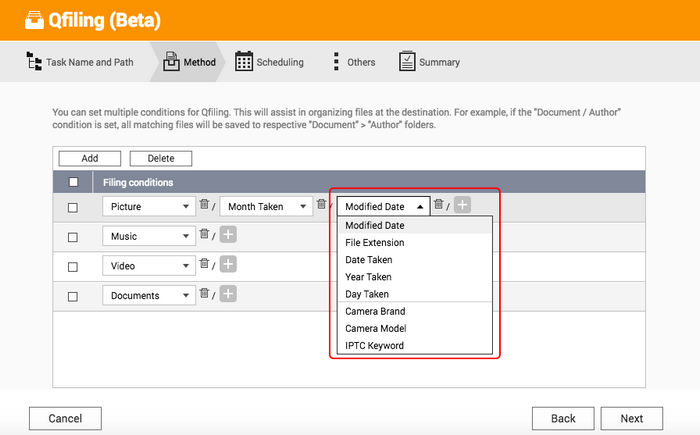Screen dimensions: 700x435
Task: Click the Next button
Action: click(x=632, y=418)
